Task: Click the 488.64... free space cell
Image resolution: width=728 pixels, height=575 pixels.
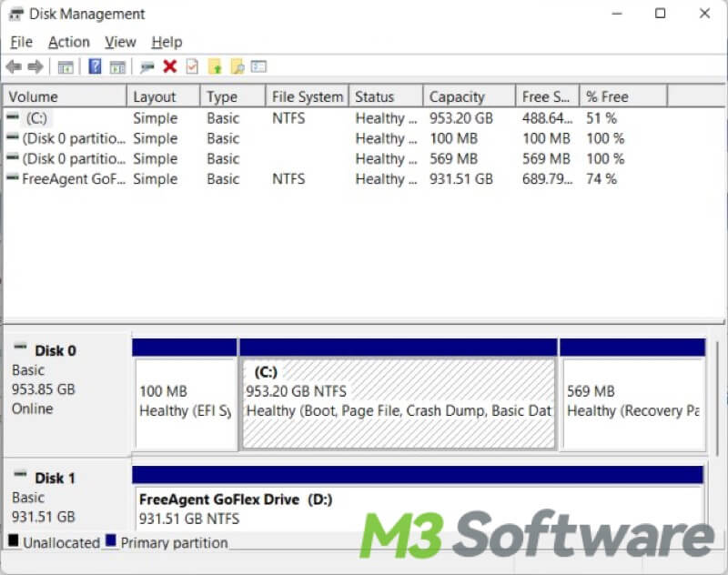Action: point(548,118)
